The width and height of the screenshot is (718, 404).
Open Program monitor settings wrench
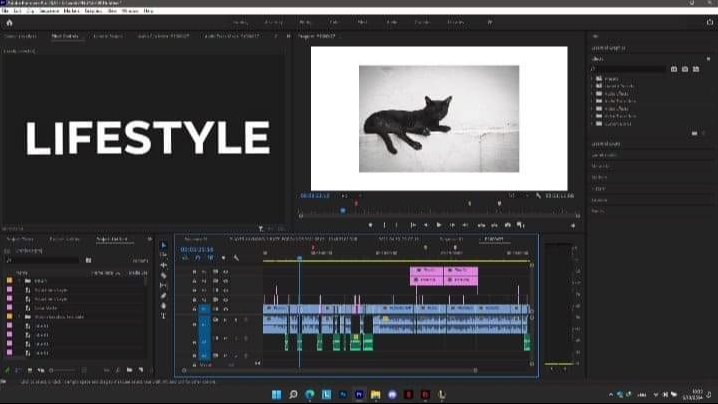point(538,196)
